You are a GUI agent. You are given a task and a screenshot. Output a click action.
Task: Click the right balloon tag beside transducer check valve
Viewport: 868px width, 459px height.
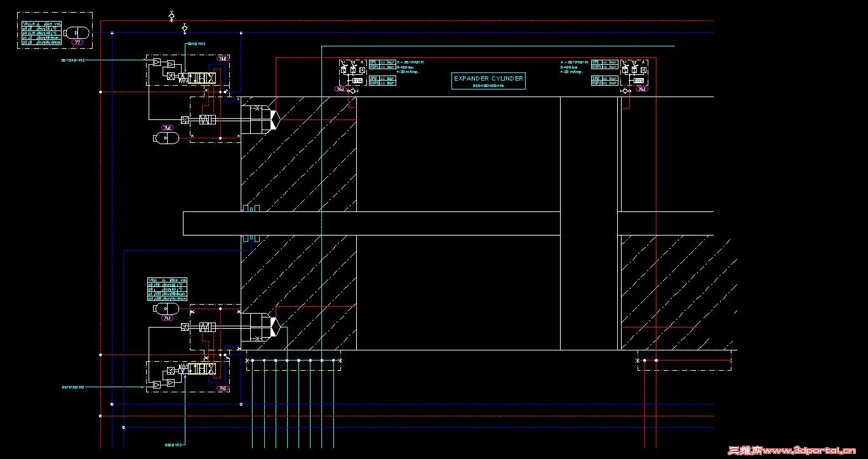(642, 90)
